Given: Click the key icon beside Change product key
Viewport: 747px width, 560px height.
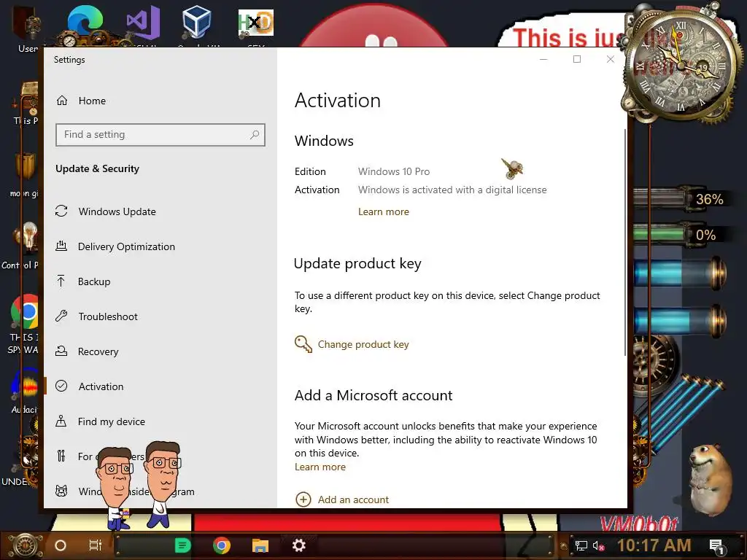Looking at the screenshot, I should coord(303,344).
